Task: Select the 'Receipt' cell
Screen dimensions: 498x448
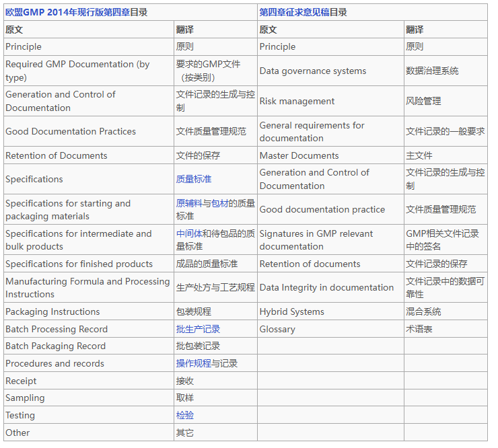Action: [89, 381]
